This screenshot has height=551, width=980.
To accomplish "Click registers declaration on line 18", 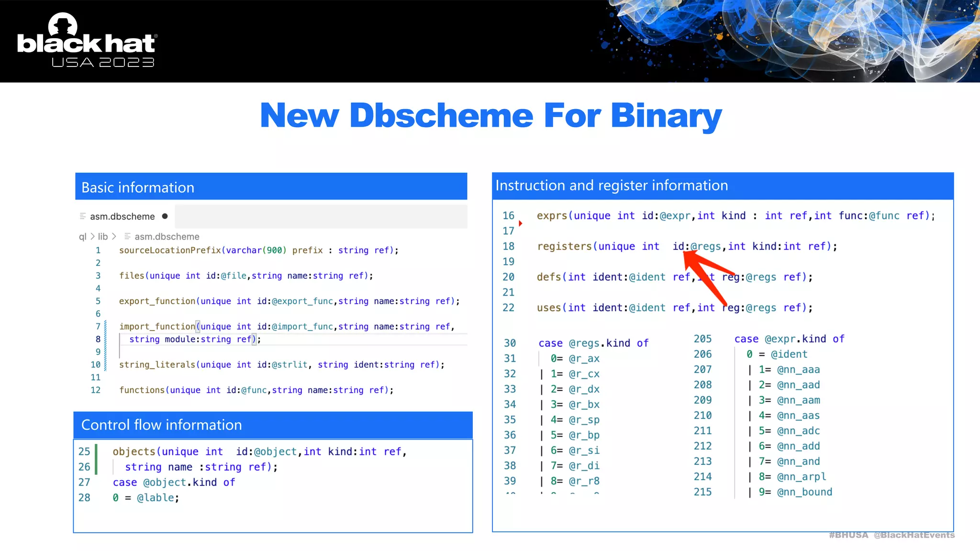I will click(687, 246).
